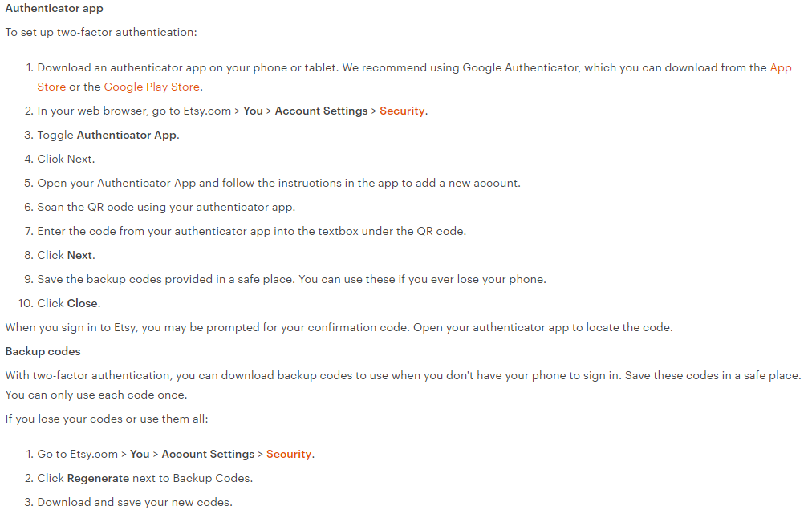The width and height of the screenshot is (812, 518).
Task: Open the Google Play Store link
Action: tap(152, 87)
